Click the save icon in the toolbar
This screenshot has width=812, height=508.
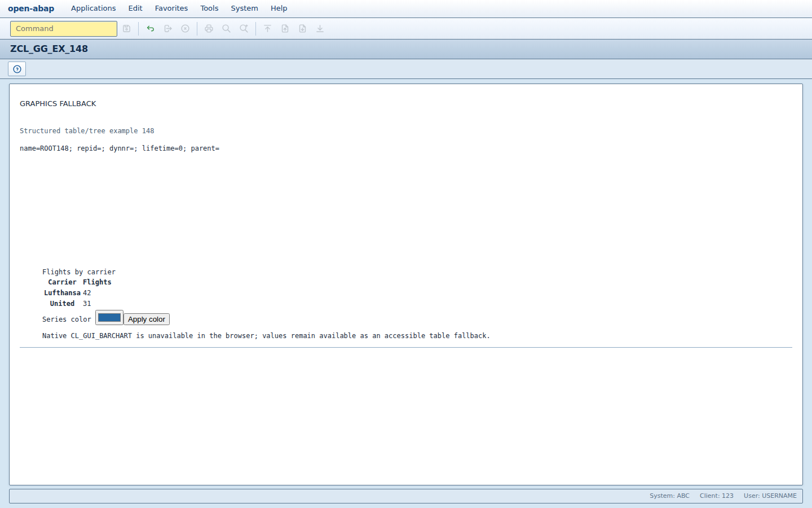(127, 29)
